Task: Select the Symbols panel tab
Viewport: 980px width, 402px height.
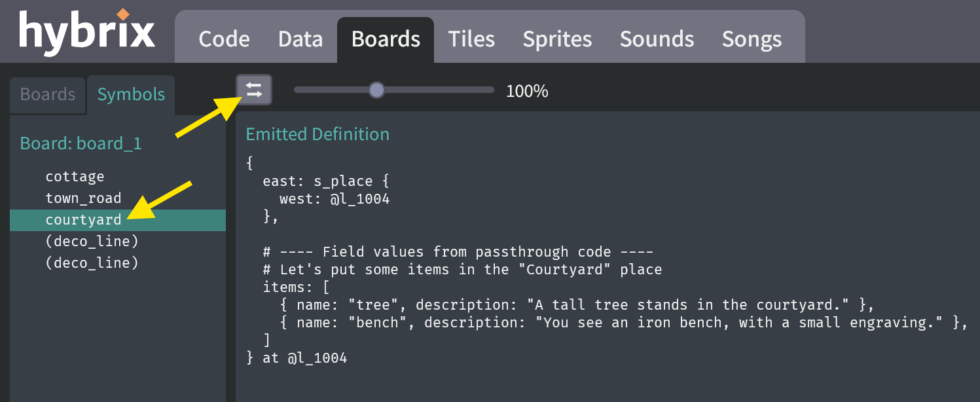Action: coord(130,94)
